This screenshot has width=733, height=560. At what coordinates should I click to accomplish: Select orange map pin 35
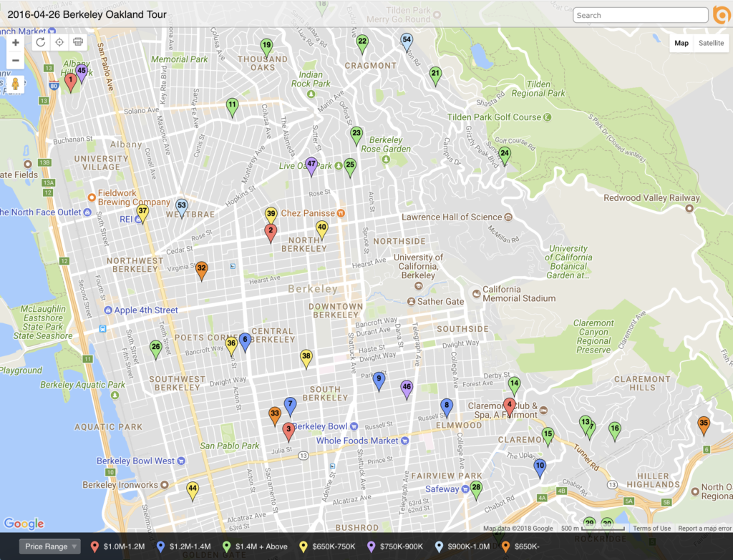click(x=704, y=426)
